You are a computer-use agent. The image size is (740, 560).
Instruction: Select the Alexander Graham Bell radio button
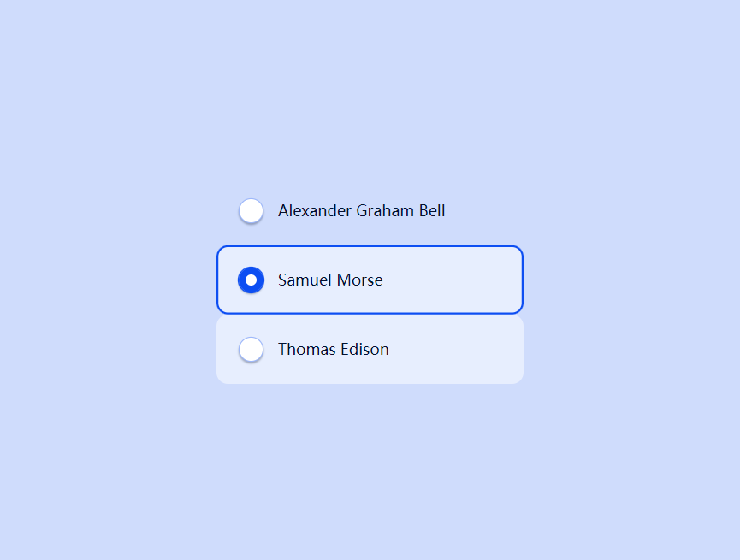coord(251,210)
